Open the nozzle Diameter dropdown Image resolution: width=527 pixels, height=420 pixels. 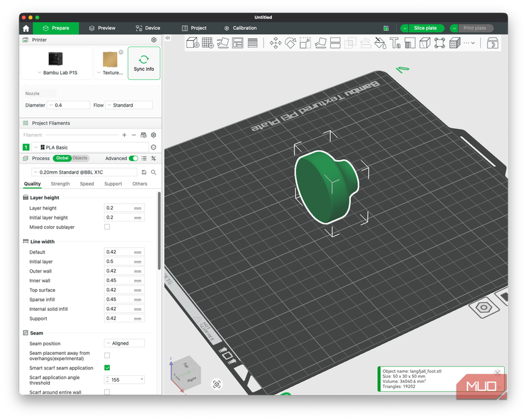tap(68, 105)
